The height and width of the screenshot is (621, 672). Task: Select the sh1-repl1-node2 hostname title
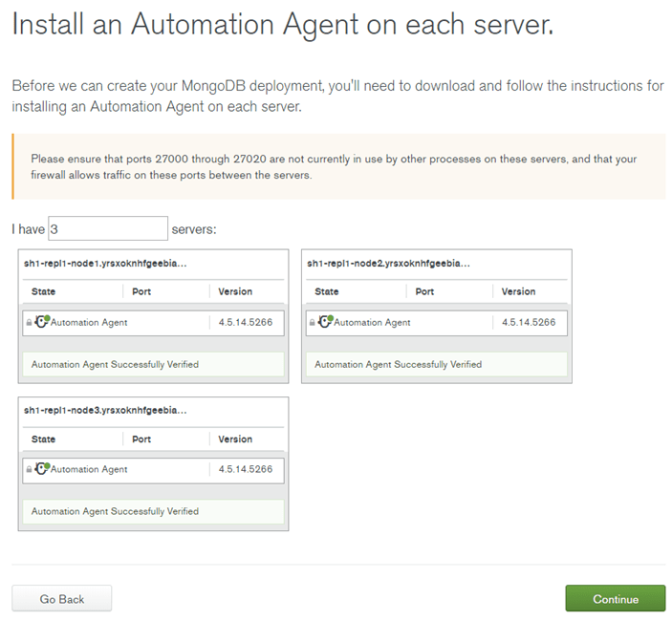pos(389,264)
